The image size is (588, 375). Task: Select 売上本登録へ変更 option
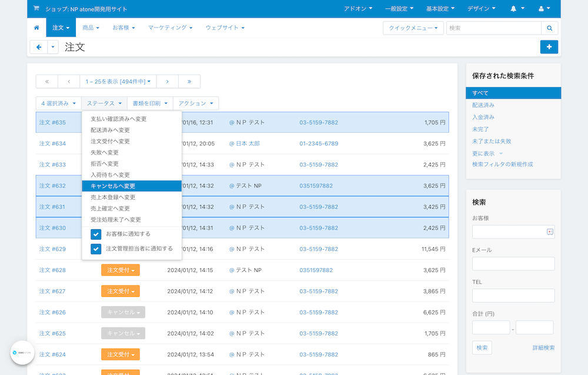tap(132, 197)
